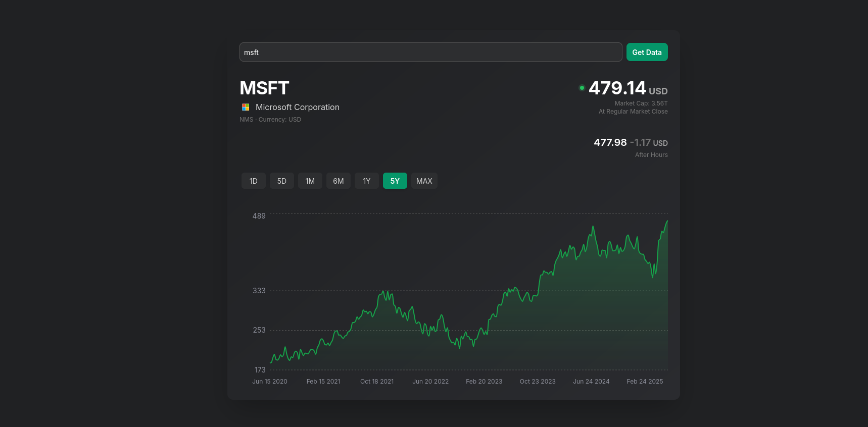868x427 pixels.
Task: Choose the 1M range button
Action: (310, 181)
